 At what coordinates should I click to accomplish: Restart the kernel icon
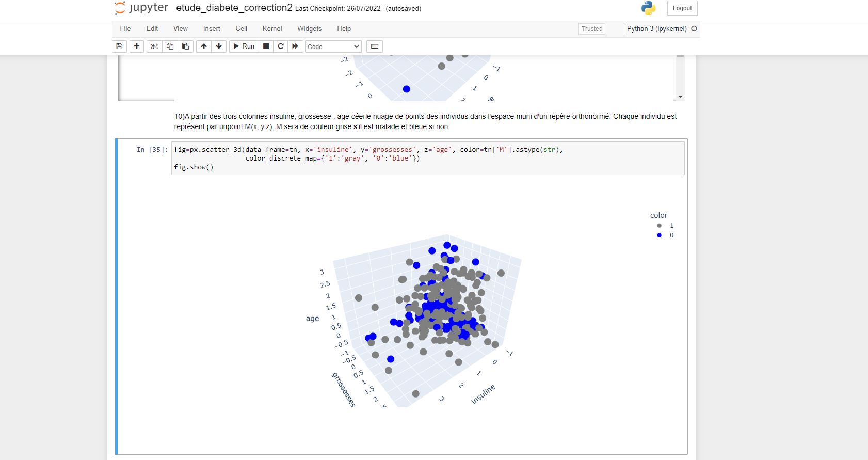[x=281, y=46]
